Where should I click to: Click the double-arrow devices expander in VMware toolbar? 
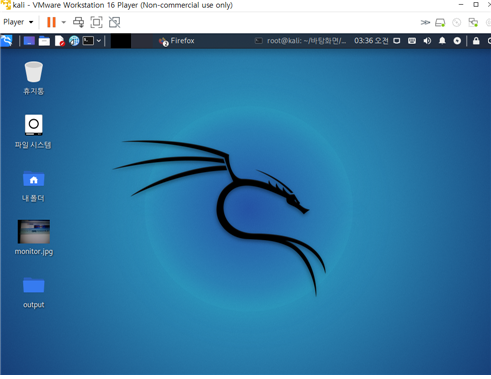click(x=425, y=23)
